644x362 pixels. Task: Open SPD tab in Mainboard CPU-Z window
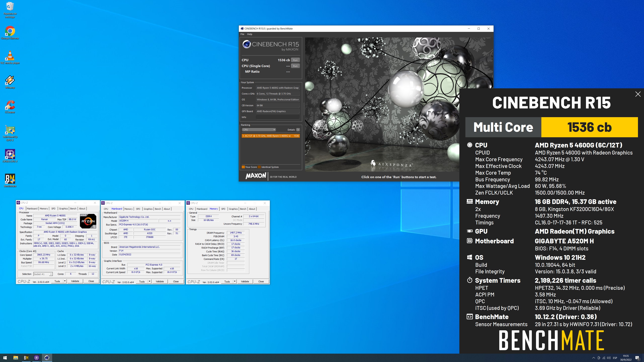[x=138, y=209]
